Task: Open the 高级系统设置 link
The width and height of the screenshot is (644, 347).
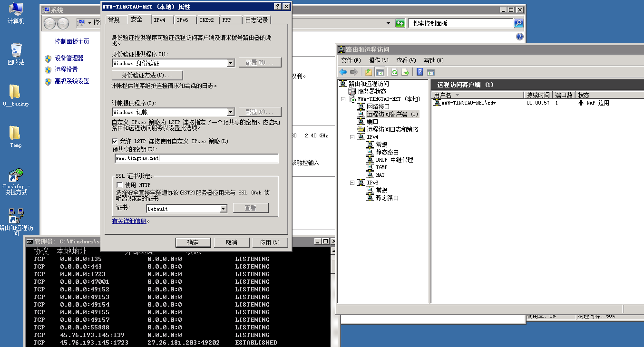Action: (x=72, y=81)
